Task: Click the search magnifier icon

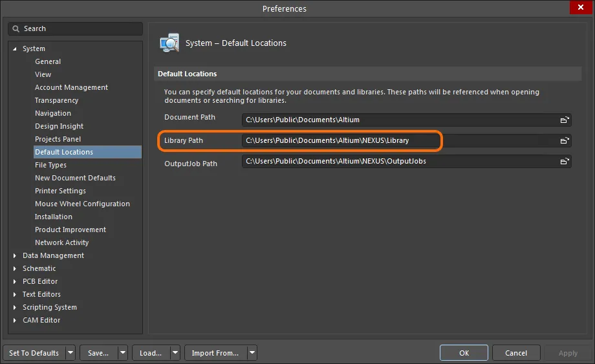Action: pos(16,29)
